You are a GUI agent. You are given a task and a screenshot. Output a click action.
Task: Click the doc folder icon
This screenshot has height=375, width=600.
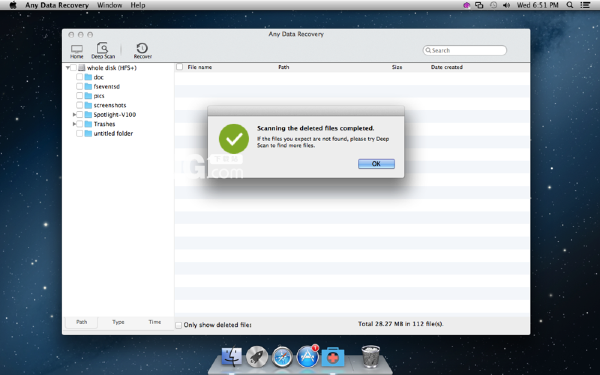click(88, 77)
